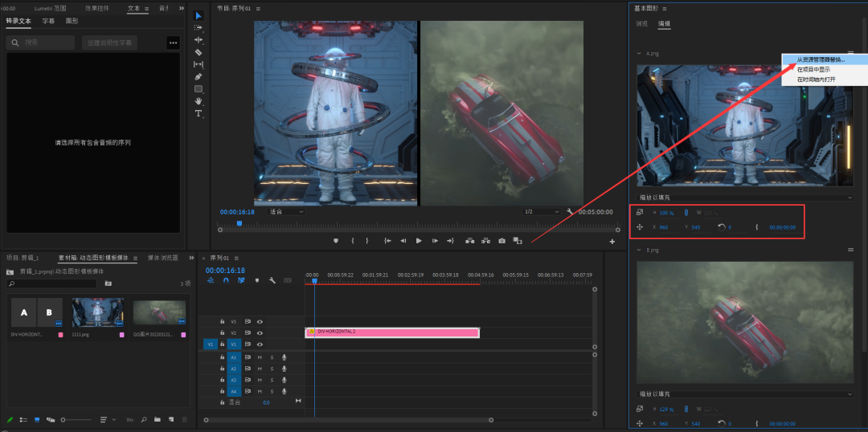
Task: Toggle Snap magnet in timeline
Action: 226,280
